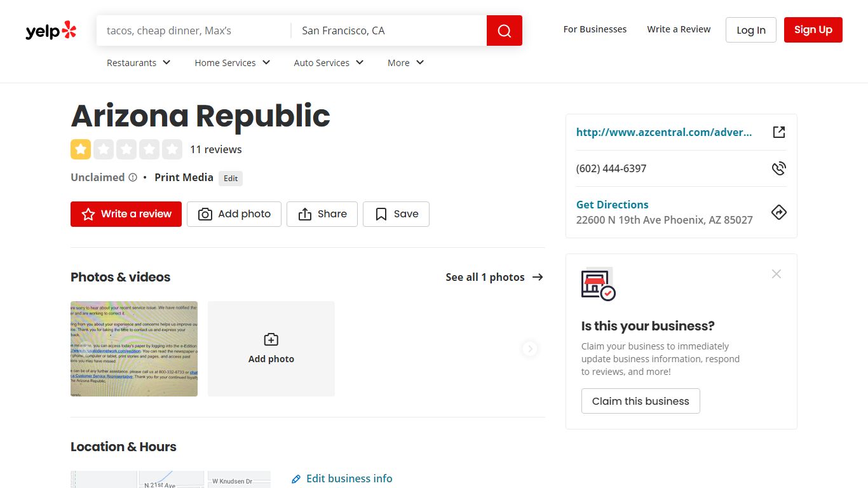
Task: Click the Add photo tile in gallery
Action: click(271, 349)
